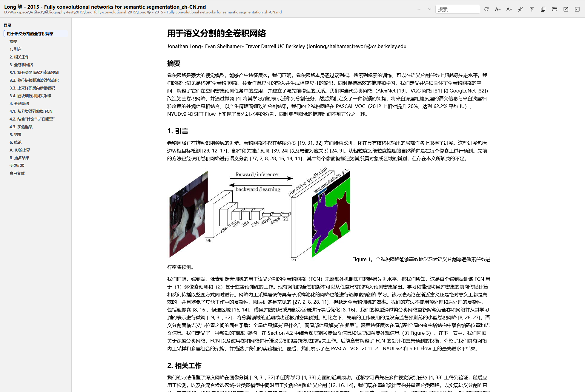
Task: Select 3. 全卷积网络 outline entry
Action: tap(21, 65)
